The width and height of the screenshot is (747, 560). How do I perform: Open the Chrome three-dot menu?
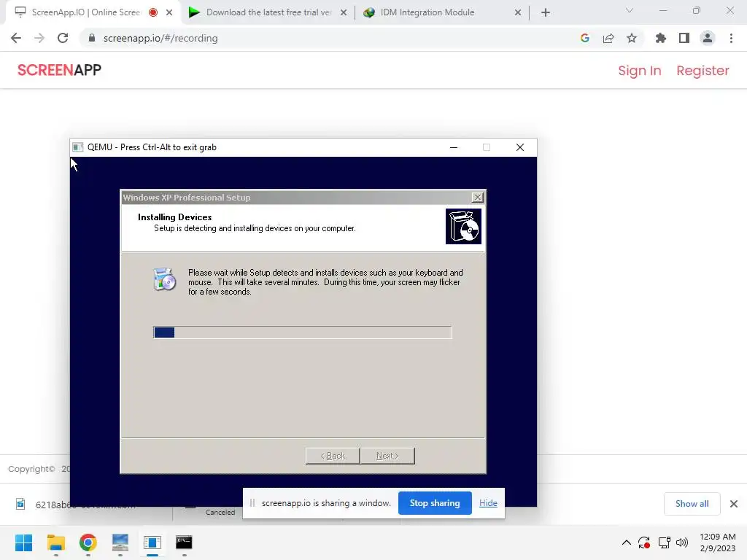(x=731, y=38)
